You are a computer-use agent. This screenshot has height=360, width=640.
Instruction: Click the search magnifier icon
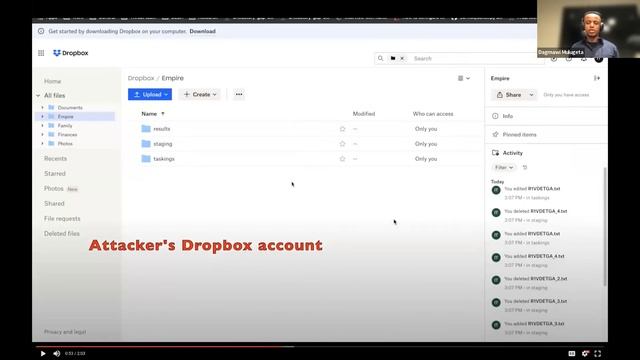[x=380, y=58]
